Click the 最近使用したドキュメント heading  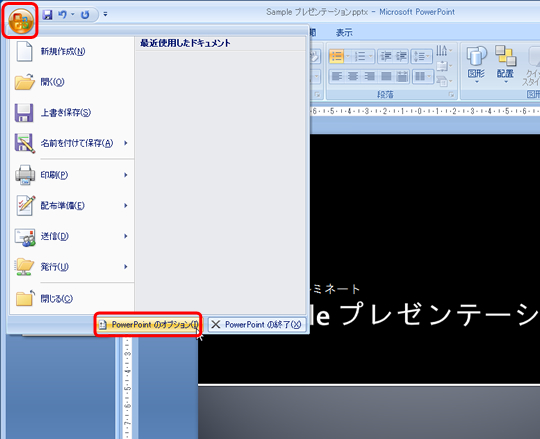click(x=185, y=43)
